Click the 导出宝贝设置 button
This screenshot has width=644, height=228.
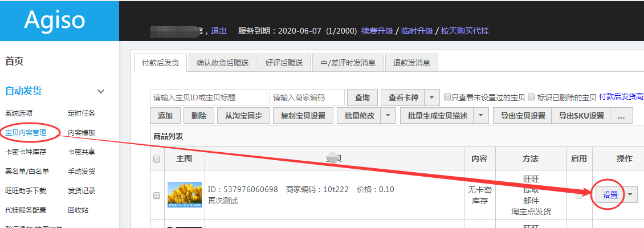click(523, 116)
